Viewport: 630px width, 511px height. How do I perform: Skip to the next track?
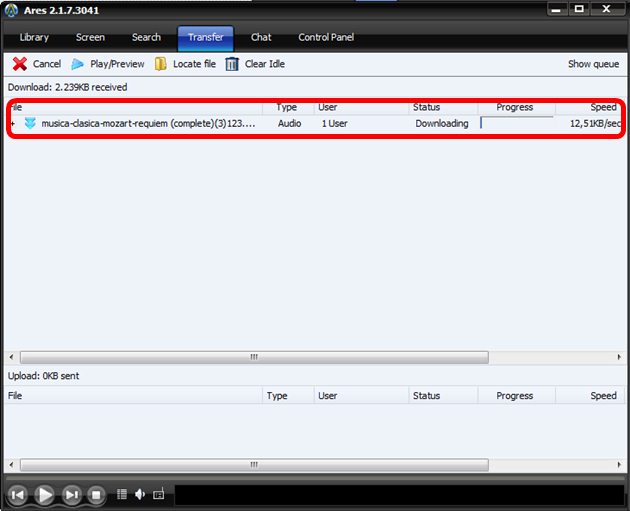coord(72,495)
